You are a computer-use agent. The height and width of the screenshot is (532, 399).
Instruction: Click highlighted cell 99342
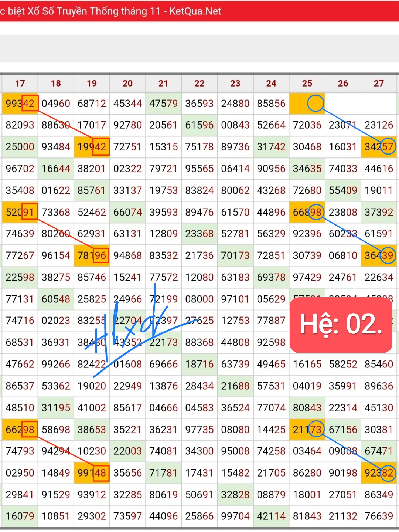click(20, 104)
